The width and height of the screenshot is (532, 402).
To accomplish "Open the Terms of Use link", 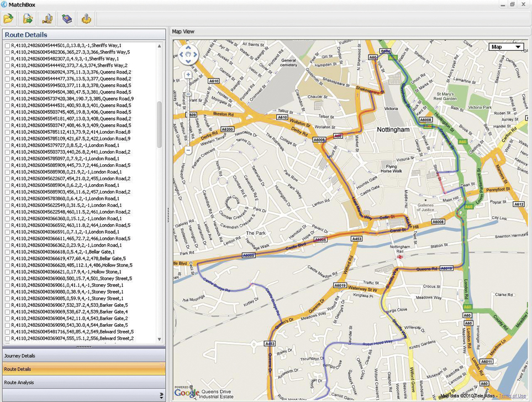I will [512, 396].
